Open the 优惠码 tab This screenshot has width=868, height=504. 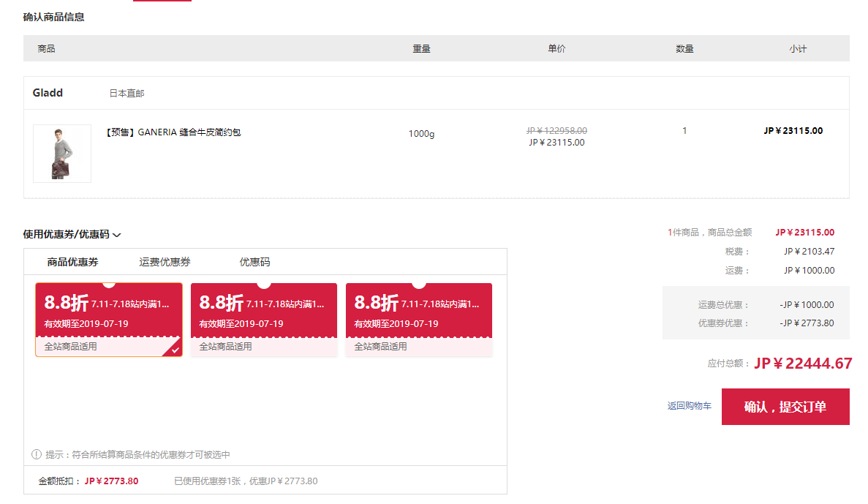tap(254, 262)
